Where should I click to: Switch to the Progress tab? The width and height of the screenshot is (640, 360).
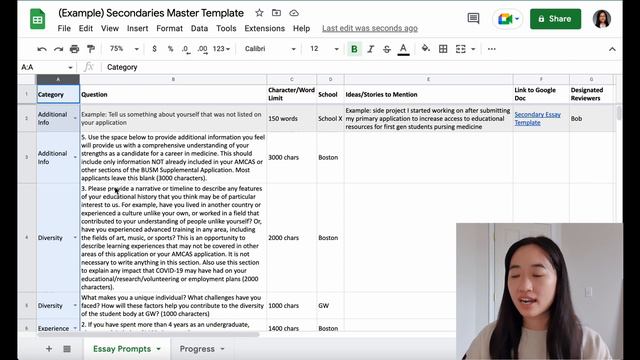click(197, 349)
